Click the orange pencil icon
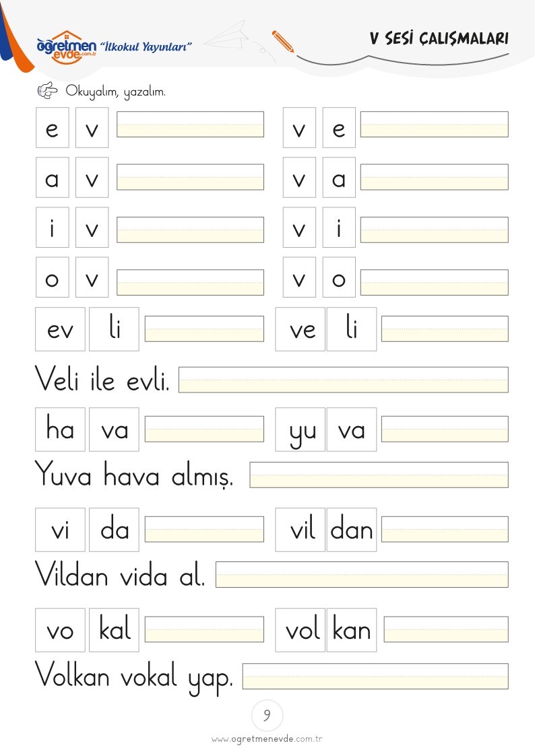The image size is (535, 756). 283,42
